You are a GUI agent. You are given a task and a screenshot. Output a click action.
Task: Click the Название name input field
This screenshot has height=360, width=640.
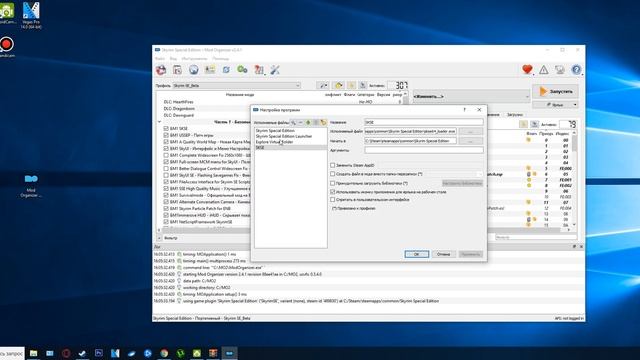(x=424, y=122)
